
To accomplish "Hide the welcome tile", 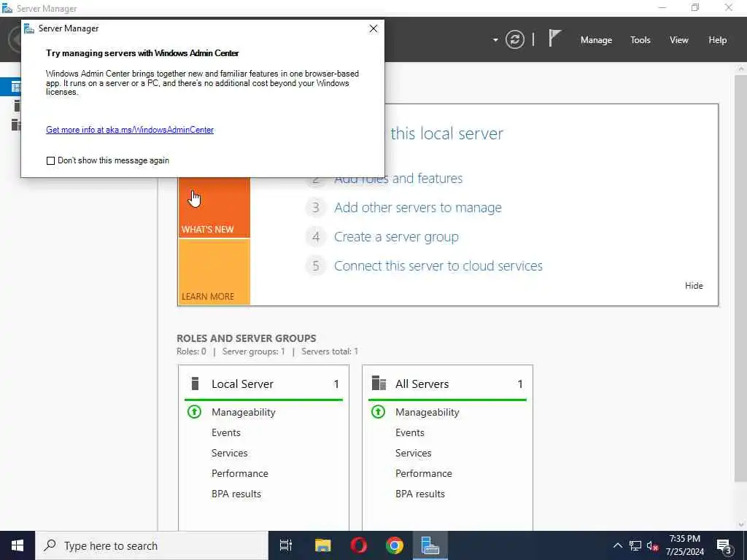I will pyautogui.click(x=694, y=286).
